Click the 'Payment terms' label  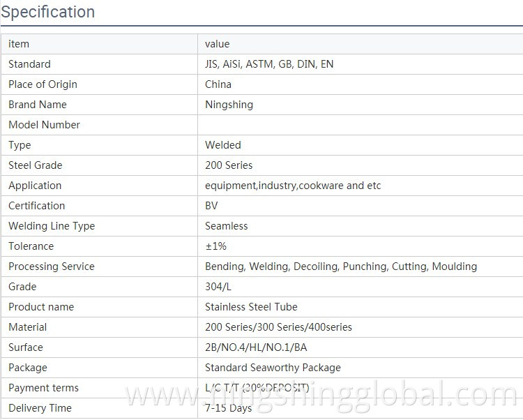pyautogui.click(x=43, y=388)
